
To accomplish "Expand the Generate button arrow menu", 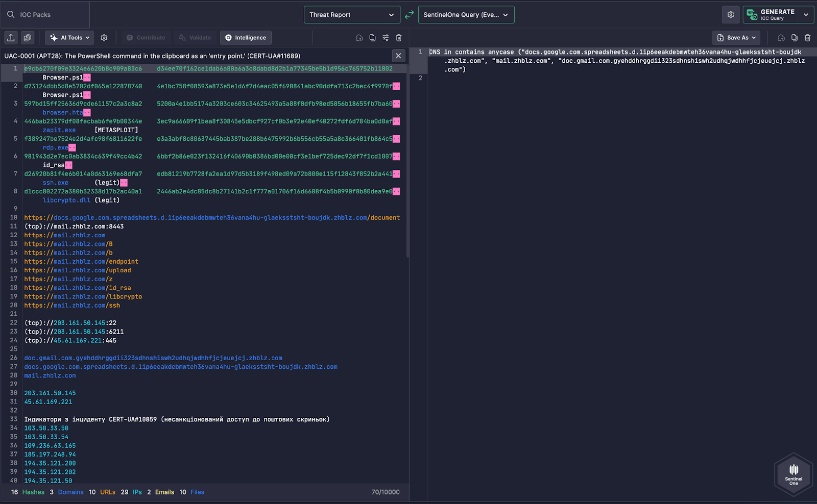I will (x=806, y=15).
